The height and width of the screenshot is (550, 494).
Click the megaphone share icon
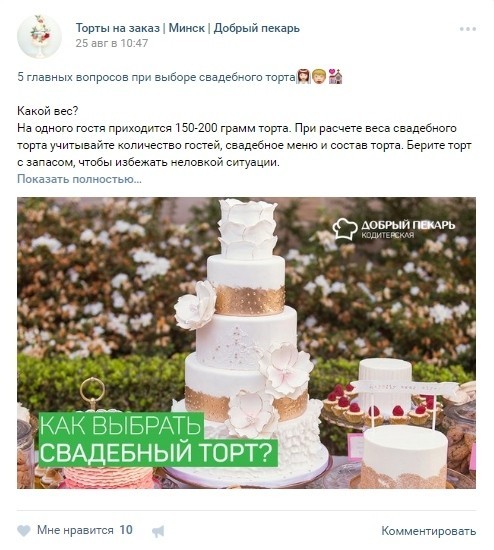click(x=158, y=531)
